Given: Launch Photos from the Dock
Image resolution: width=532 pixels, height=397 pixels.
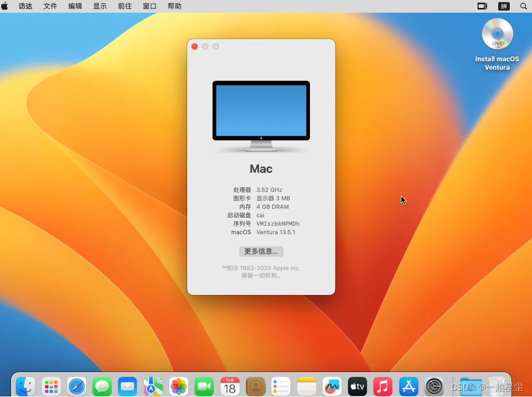Looking at the screenshot, I should (178, 386).
